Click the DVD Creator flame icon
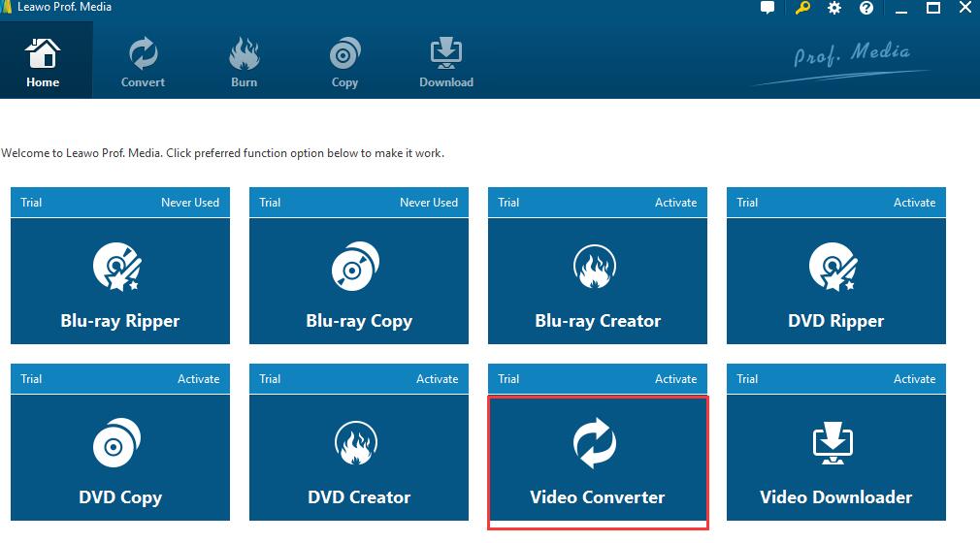 click(356, 443)
